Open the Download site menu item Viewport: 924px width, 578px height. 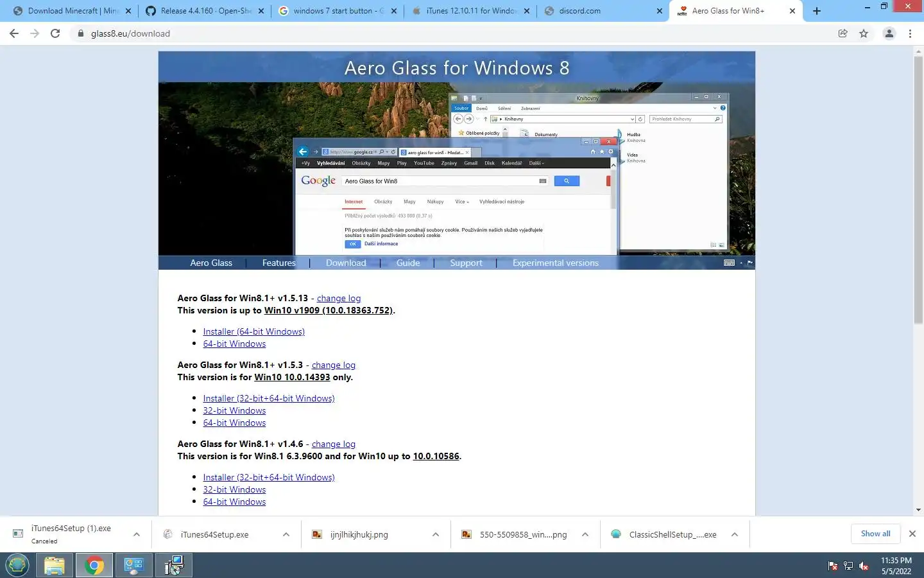coord(346,263)
